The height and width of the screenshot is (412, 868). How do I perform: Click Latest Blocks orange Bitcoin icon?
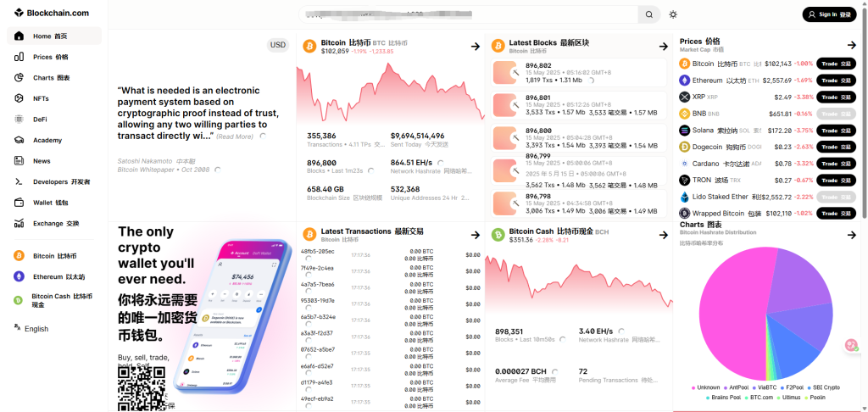tap(498, 46)
